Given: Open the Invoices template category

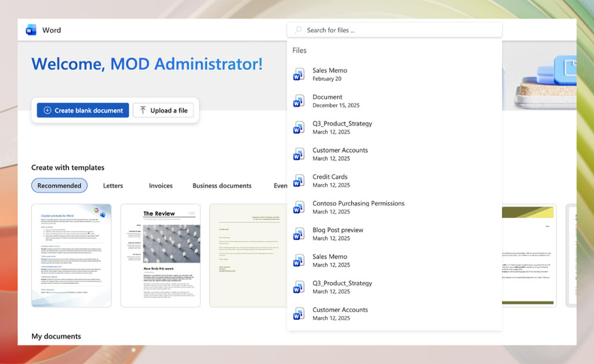Looking at the screenshot, I should (160, 186).
